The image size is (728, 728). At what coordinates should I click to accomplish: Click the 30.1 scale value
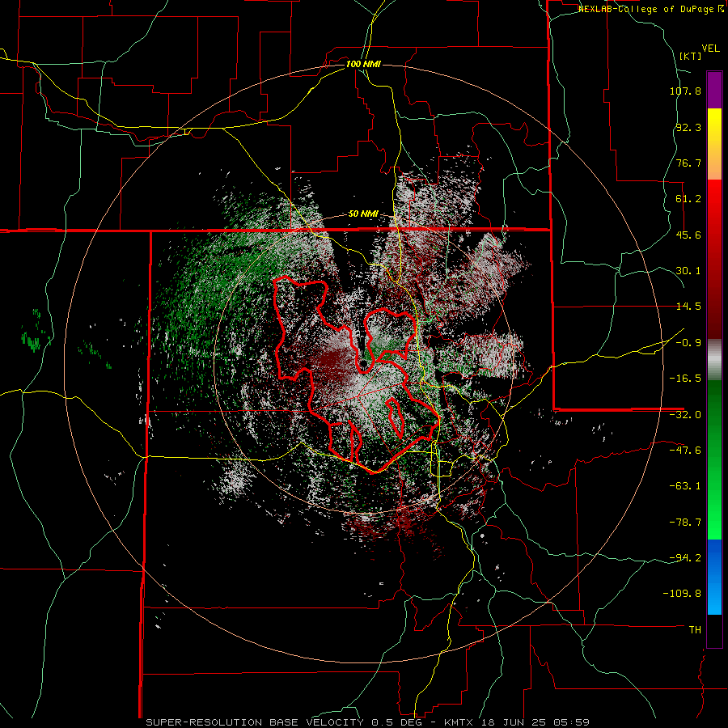(688, 271)
